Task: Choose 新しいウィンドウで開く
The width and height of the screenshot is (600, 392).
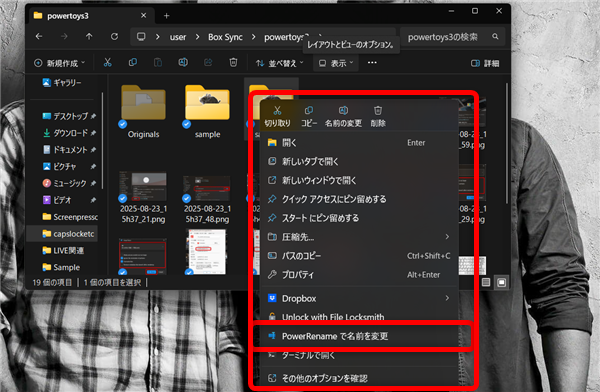Action: (359, 180)
